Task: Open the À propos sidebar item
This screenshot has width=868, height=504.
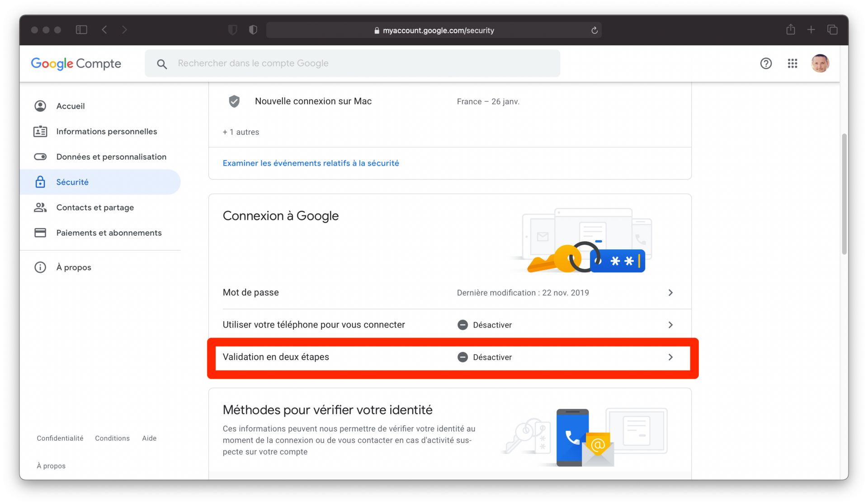Action: pyautogui.click(x=100, y=267)
